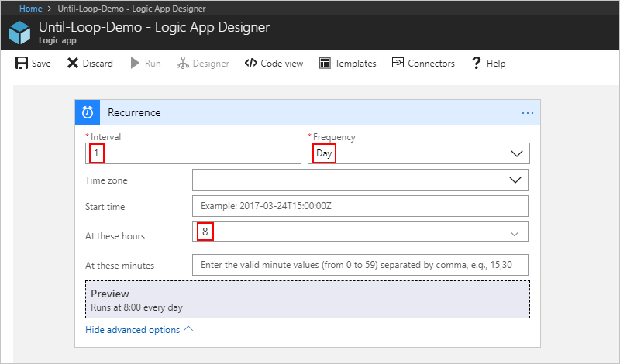Click the Discard X icon
This screenshot has width=620, height=364.
point(73,64)
